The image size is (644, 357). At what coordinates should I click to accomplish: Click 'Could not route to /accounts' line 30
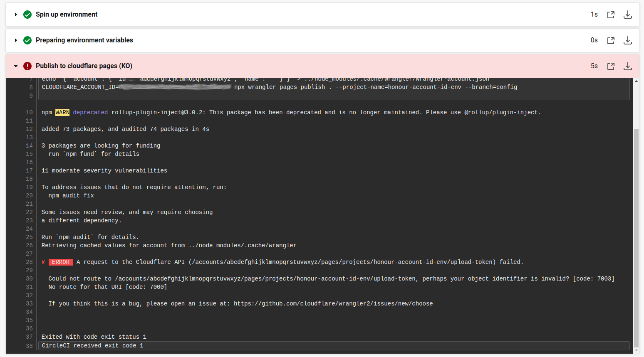tap(332, 279)
